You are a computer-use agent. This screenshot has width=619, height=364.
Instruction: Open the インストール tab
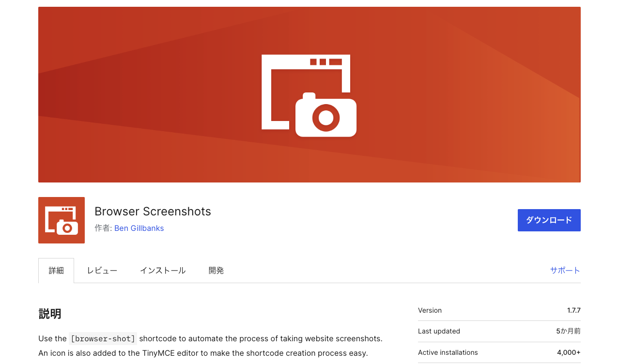163,271
